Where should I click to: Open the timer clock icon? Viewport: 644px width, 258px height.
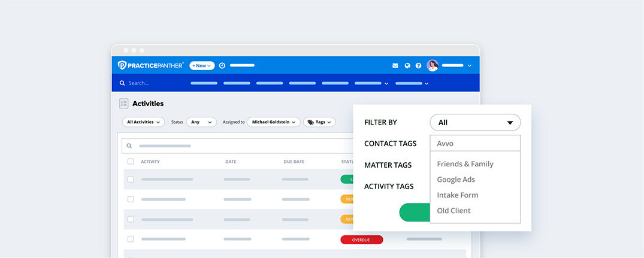tap(222, 65)
